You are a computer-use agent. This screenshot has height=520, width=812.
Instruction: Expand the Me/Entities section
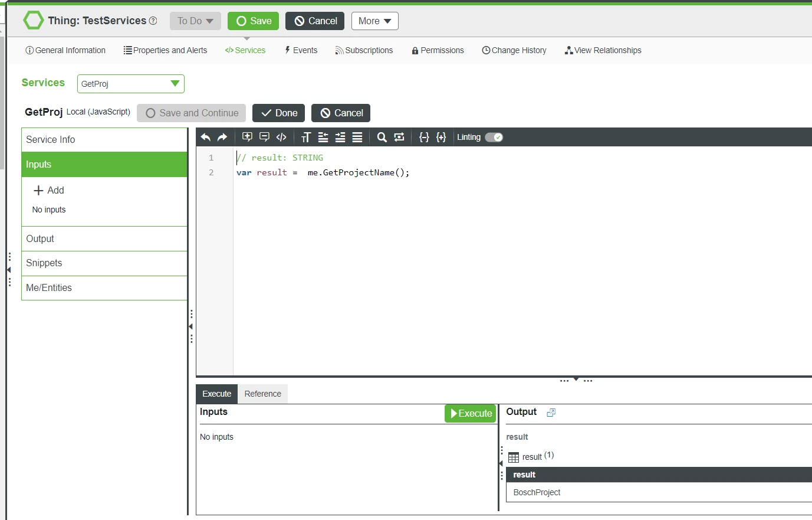(x=104, y=288)
